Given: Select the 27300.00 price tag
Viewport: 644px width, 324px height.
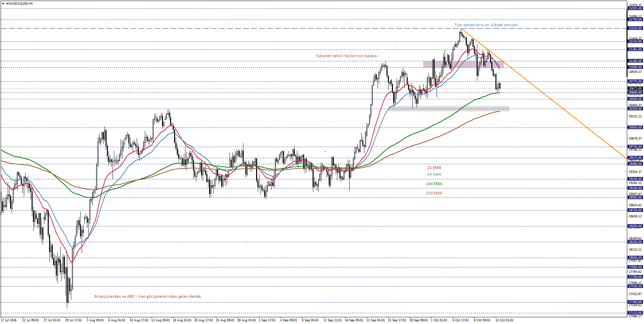Looking at the screenshot, I should 635,302.
